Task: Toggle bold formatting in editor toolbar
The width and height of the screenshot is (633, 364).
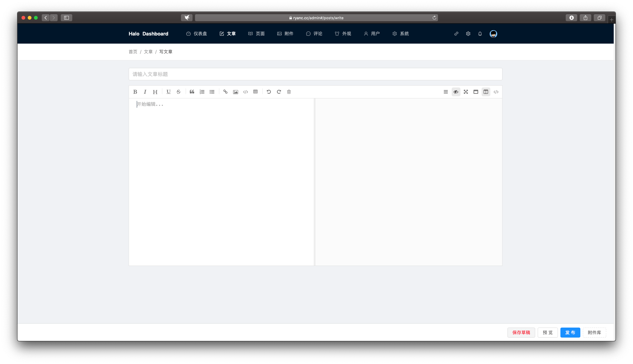Action: coord(135,92)
